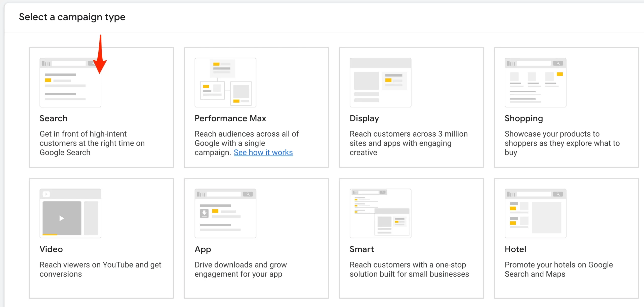The height and width of the screenshot is (307, 644).
Task: Click the Performance Max campaign illustration
Action: tap(225, 83)
